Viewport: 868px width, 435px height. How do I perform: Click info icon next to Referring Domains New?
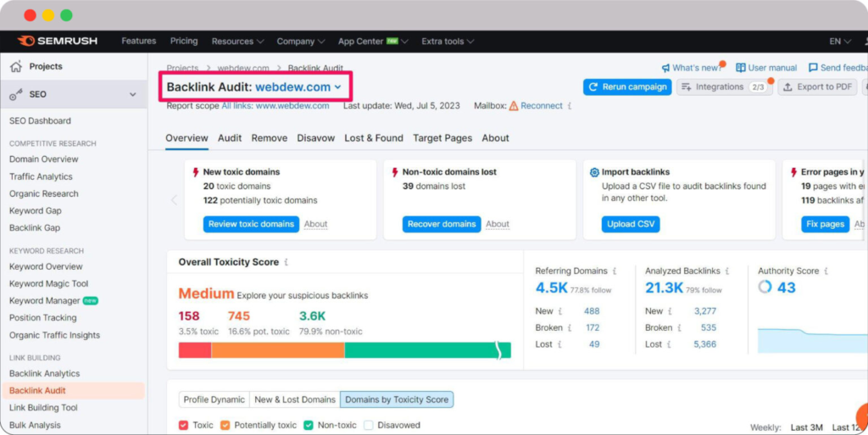tap(559, 311)
